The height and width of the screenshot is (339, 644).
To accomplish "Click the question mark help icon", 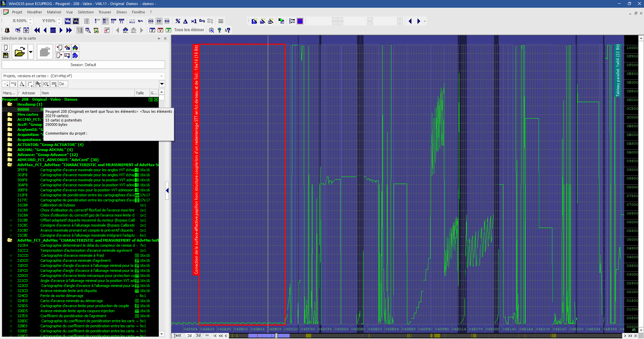I will coord(219,30).
